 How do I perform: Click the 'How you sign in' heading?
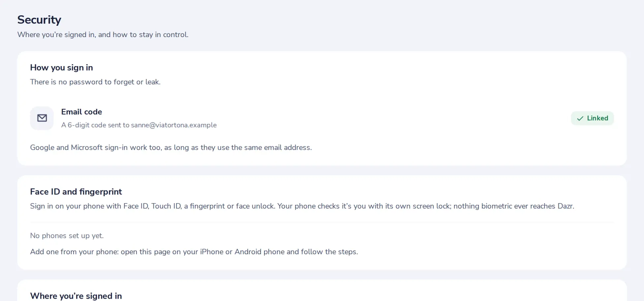(x=62, y=68)
